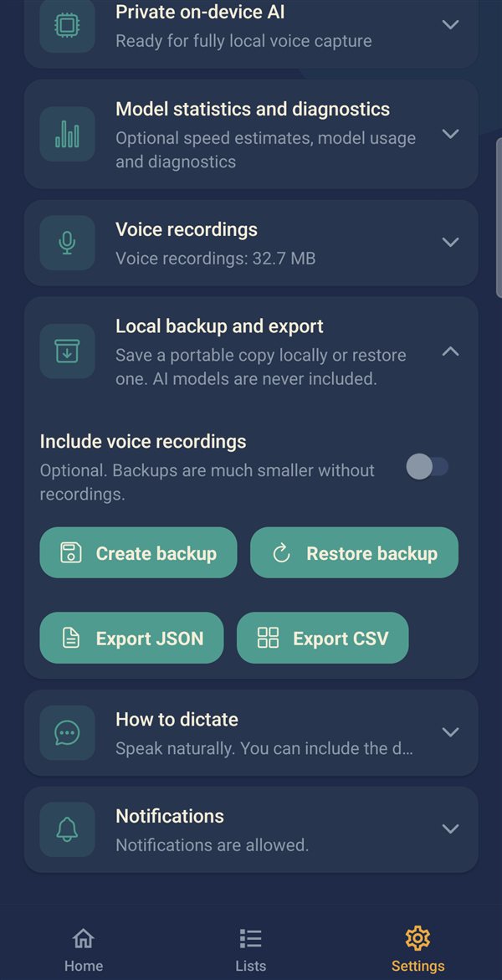
Task: Expand How to dictate chevron
Action: click(451, 732)
